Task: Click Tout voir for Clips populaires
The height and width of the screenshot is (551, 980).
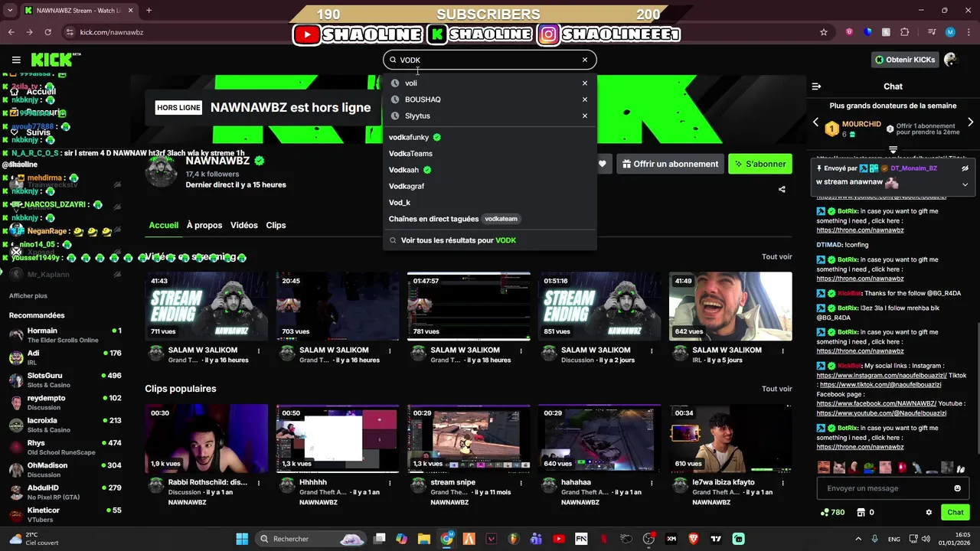Action: (776, 389)
